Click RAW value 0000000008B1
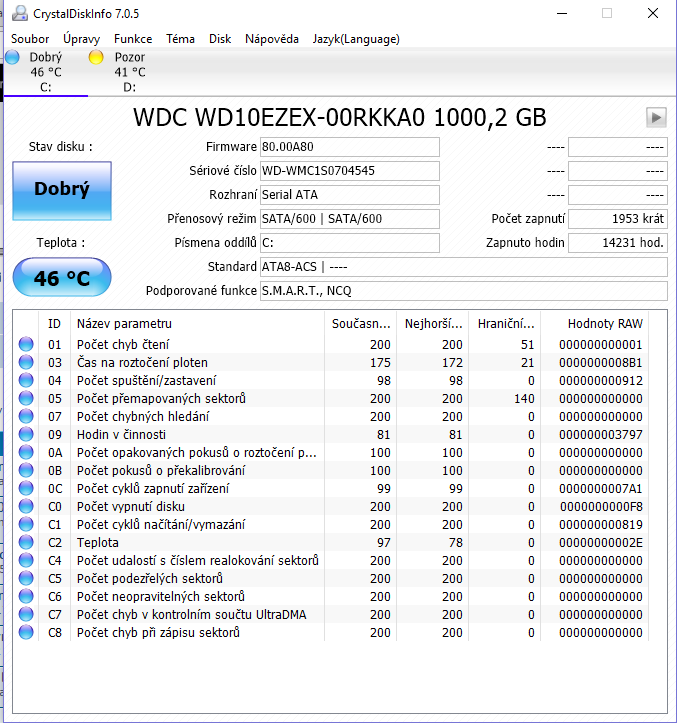 (600, 362)
